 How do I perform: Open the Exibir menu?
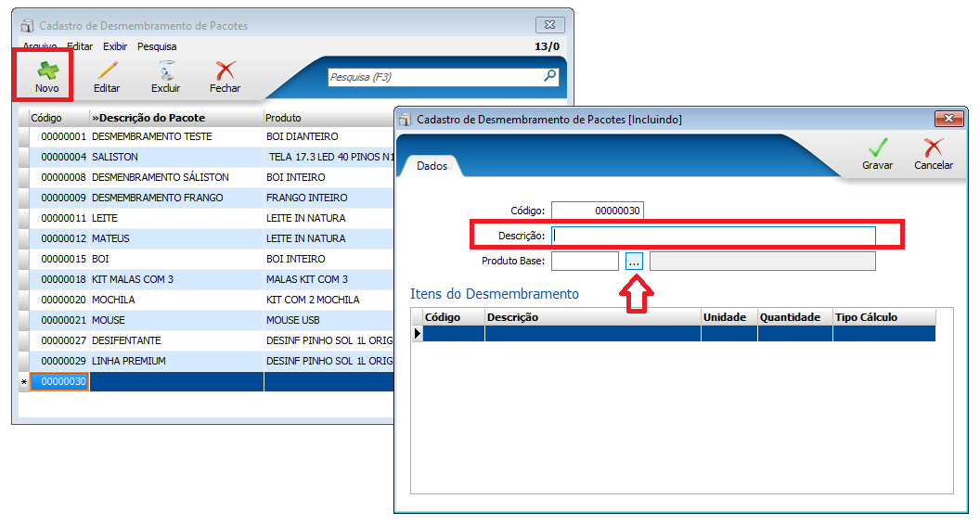(x=115, y=46)
